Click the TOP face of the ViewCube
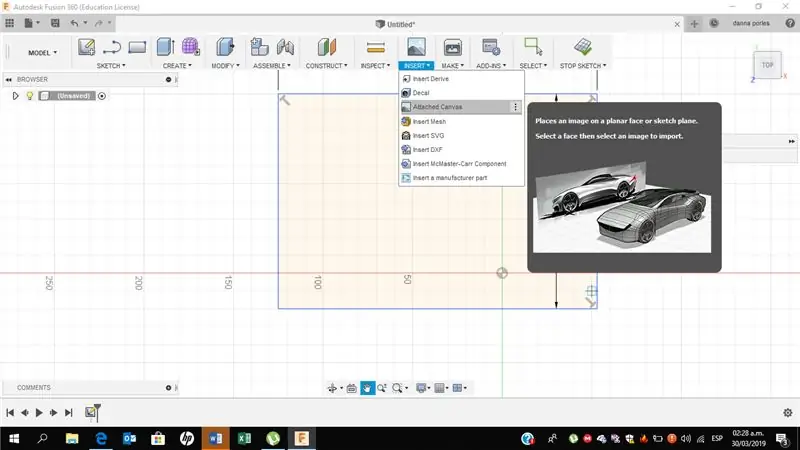 [767, 65]
